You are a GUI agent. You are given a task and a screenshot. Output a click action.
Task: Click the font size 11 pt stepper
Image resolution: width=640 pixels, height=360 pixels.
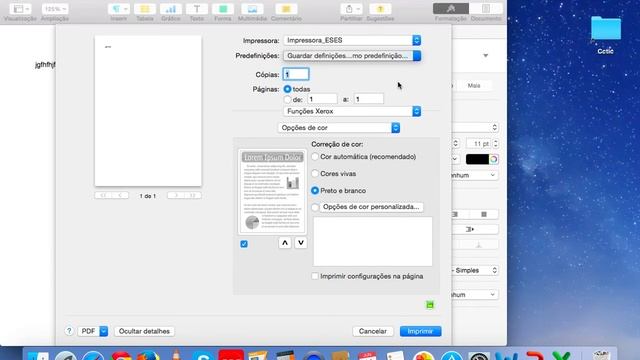pos(496,144)
